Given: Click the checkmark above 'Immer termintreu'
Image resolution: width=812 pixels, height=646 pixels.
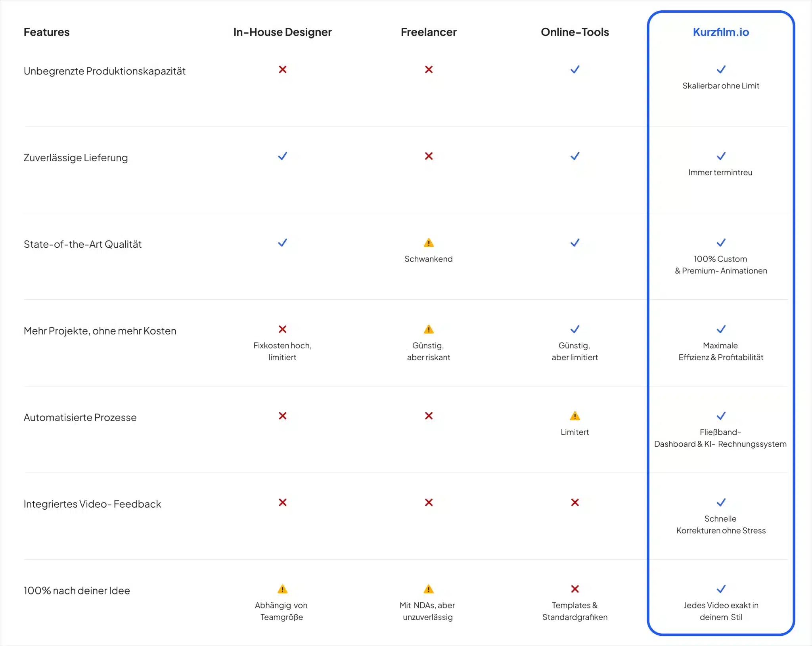Looking at the screenshot, I should point(721,156).
